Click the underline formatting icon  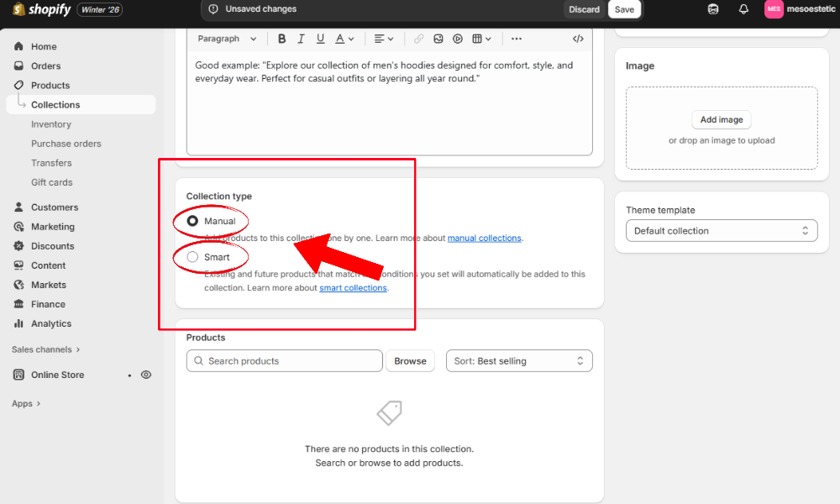320,39
